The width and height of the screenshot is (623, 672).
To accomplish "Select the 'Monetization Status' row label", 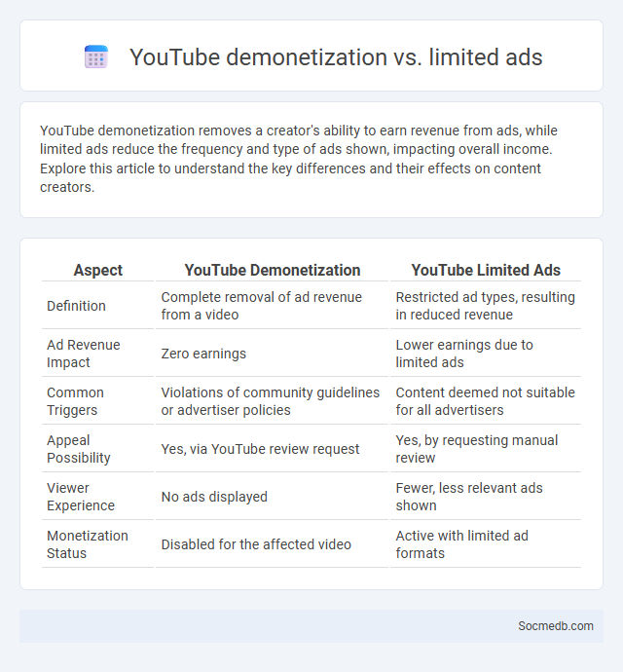I will click(x=88, y=544).
